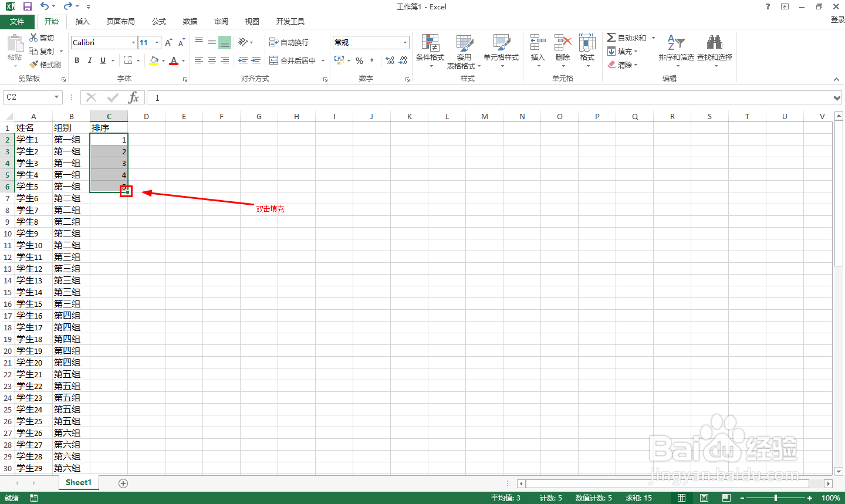The width and height of the screenshot is (845, 504).
Task: Toggle Wrap Text (自动换行)
Action: click(x=289, y=42)
